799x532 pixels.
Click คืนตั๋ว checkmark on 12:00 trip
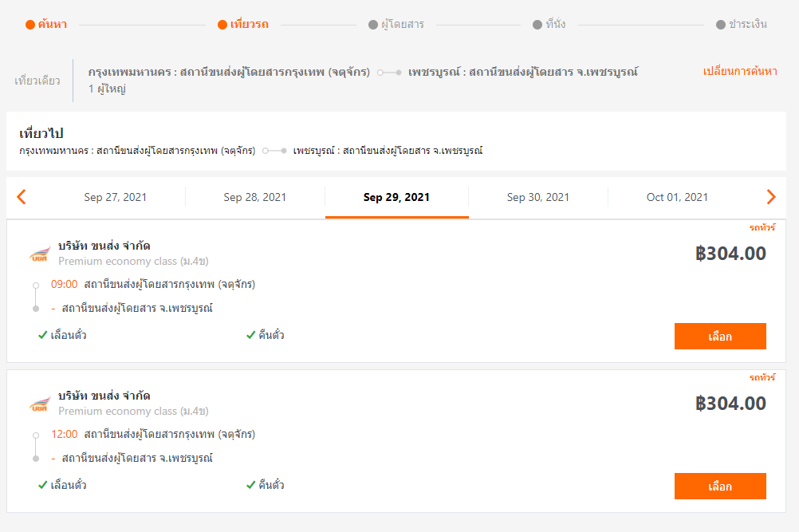pyautogui.click(x=250, y=485)
